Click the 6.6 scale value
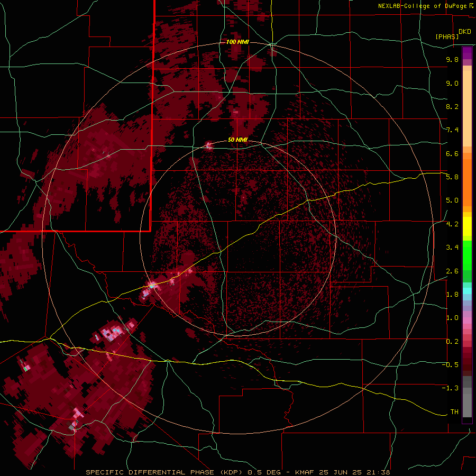The image size is (476, 476). coord(452,153)
